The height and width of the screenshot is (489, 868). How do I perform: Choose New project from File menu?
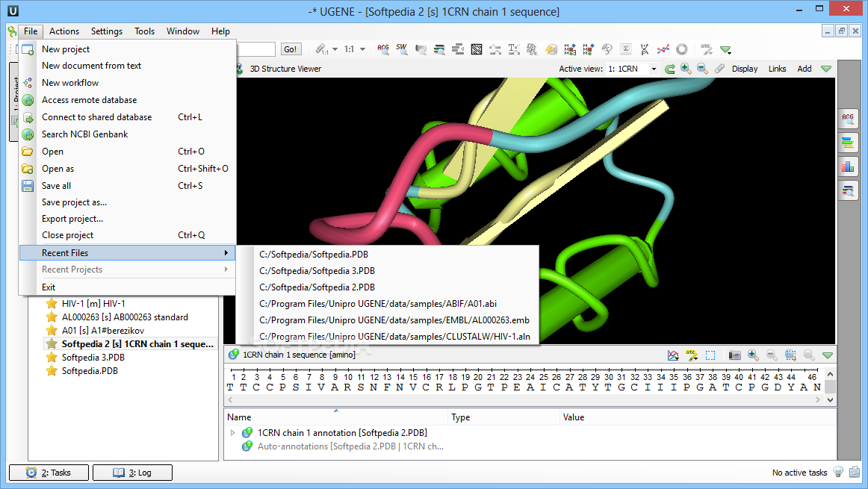coord(127,49)
